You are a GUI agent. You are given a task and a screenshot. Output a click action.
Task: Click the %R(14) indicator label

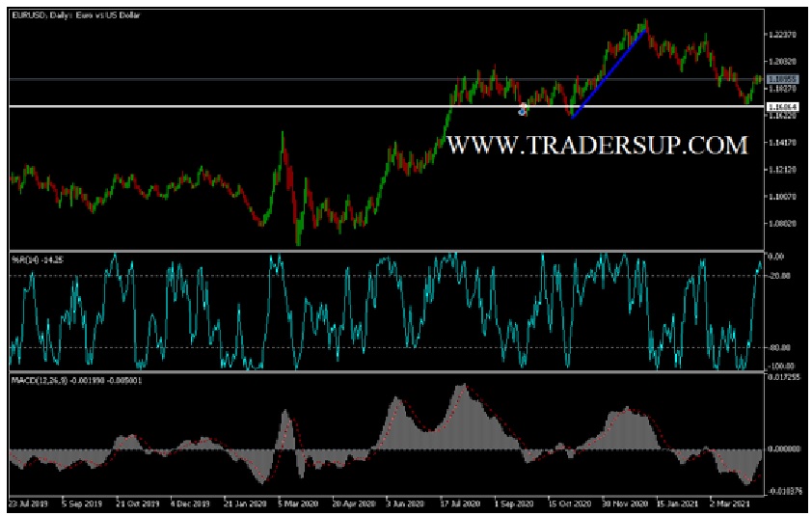pos(38,260)
